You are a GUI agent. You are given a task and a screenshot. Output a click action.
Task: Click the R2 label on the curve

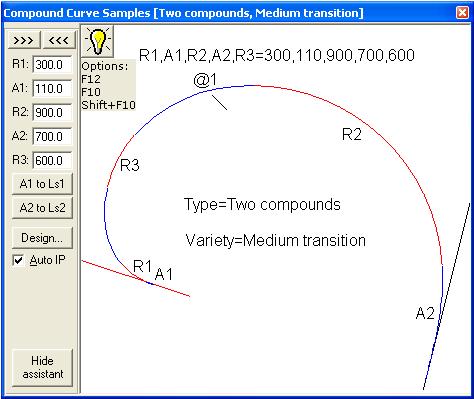click(352, 134)
